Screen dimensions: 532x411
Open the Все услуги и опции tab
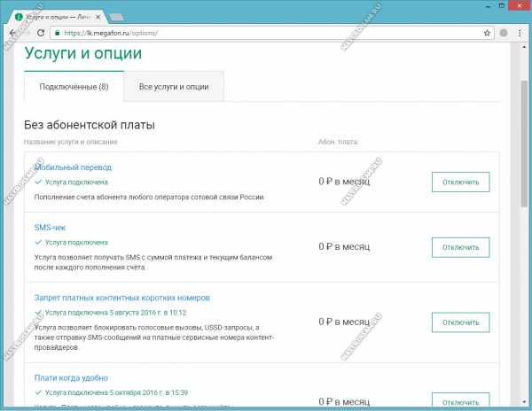174,87
